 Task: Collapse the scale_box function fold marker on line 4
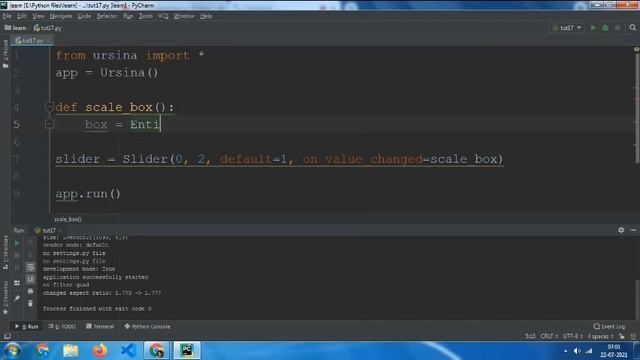click(49, 107)
